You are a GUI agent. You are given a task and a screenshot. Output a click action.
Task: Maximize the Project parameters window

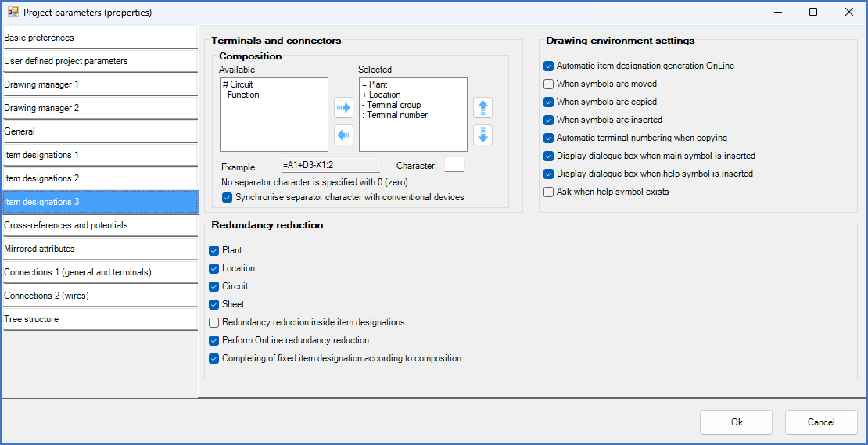813,12
